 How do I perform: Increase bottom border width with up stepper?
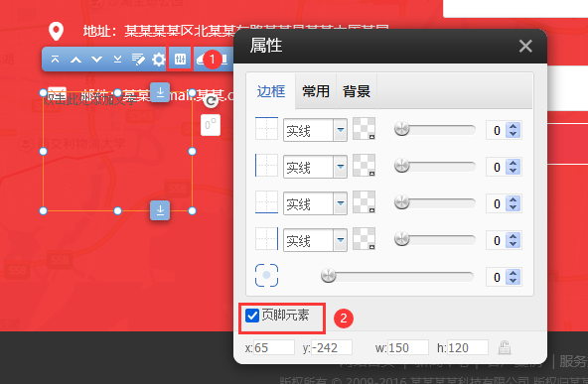(513, 199)
